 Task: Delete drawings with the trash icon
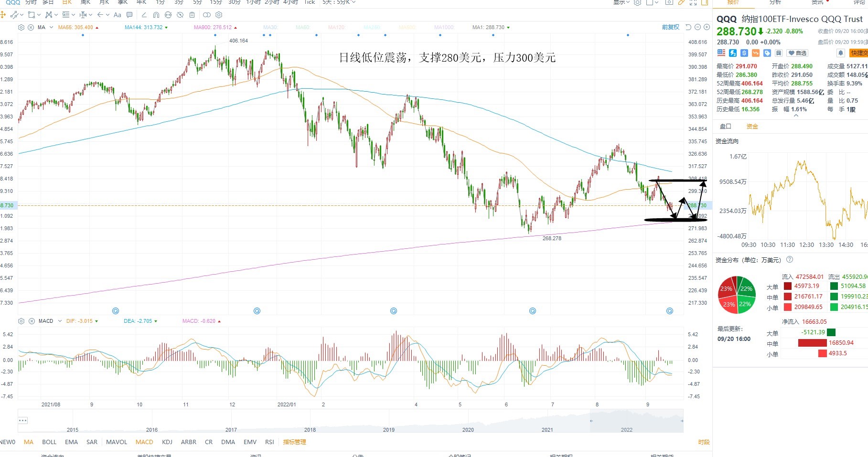[x=192, y=15]
